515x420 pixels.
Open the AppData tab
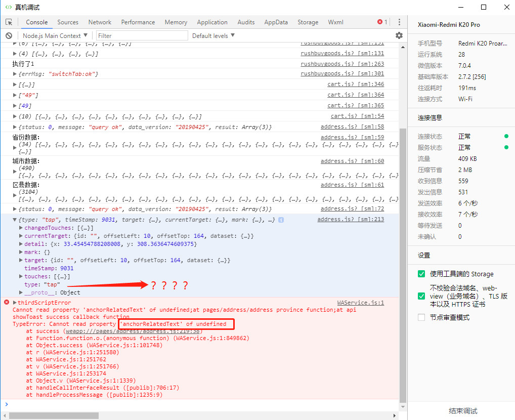coord(276,22)
